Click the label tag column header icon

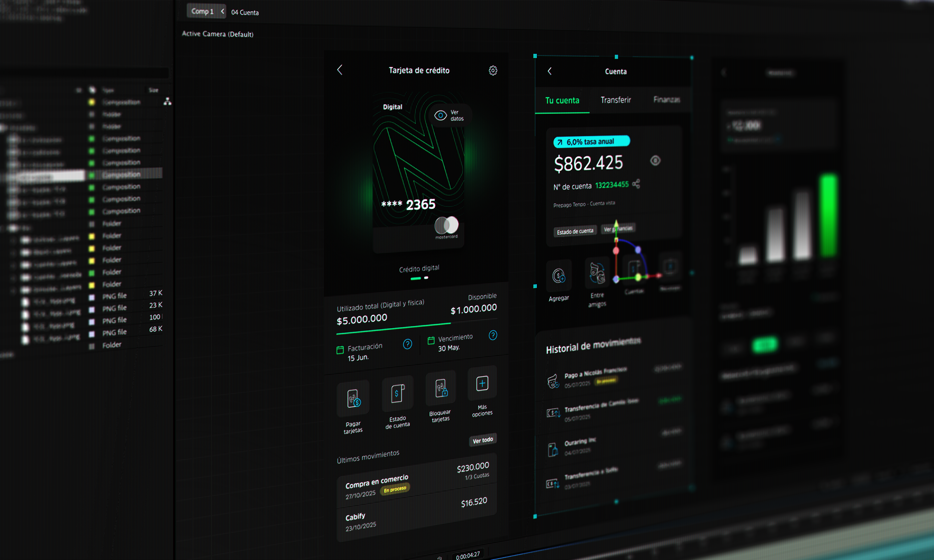tap(92, 90)
